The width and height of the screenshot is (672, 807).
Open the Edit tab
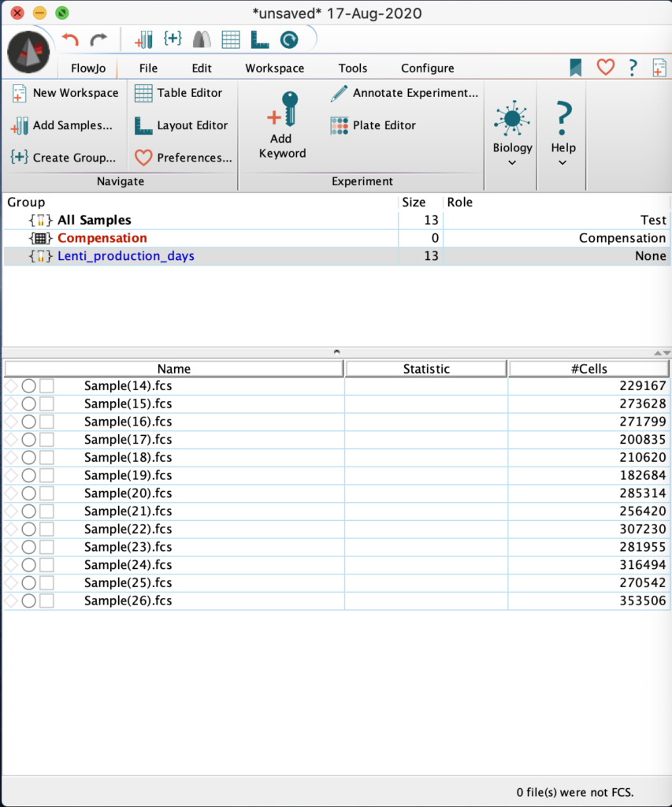[x=202, y=68]
